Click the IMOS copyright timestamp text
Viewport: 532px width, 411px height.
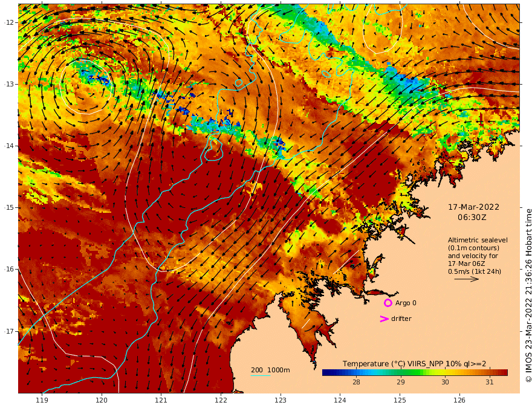528,296
